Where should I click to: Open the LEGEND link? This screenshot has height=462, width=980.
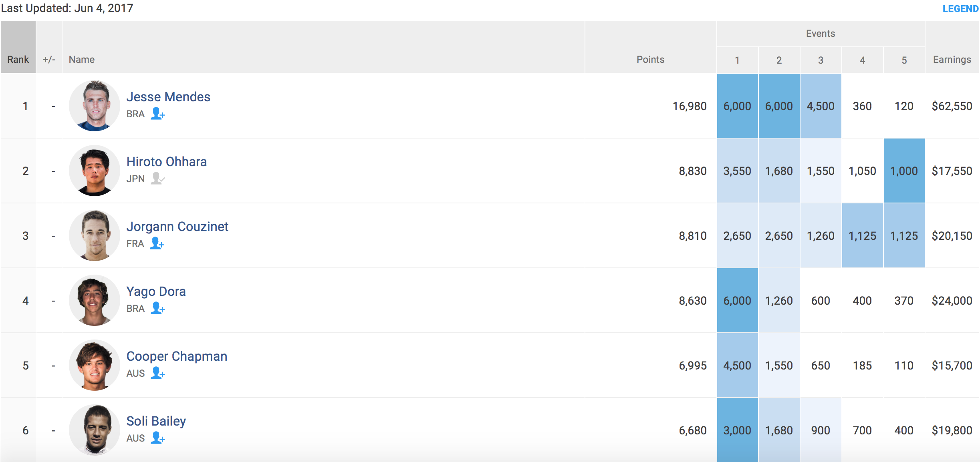click(960, 9)
